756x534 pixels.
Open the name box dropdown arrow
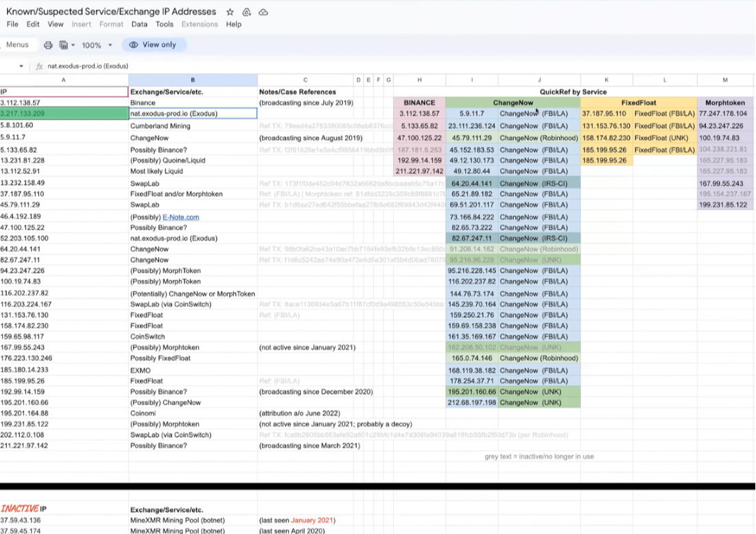(21, 66)
